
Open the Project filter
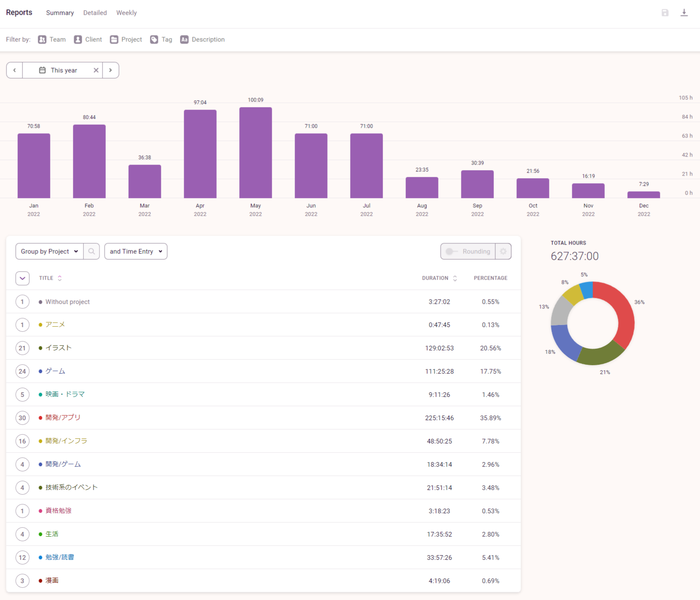[x=126, y=39]
